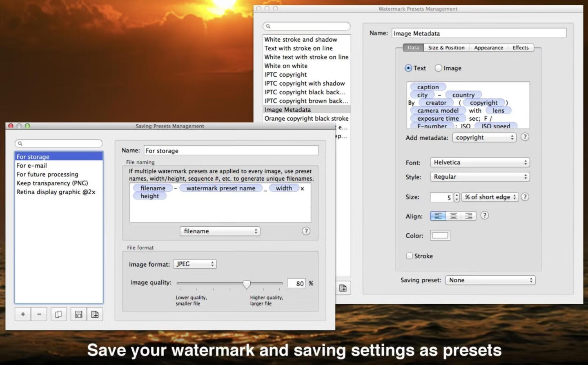The width and height of the screenshot is (588, 365).
Task: Duplicate the selected saving preset
Action: [x=58, y=314]
